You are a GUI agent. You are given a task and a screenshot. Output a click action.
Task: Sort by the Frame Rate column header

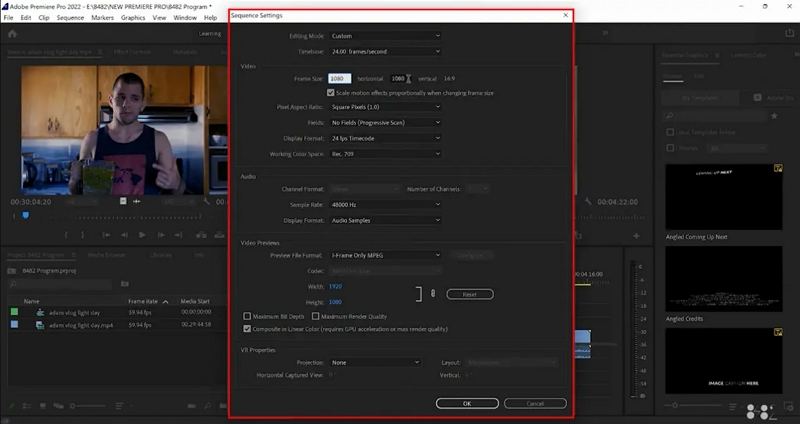pyautogui.click(x=143, y=302)
